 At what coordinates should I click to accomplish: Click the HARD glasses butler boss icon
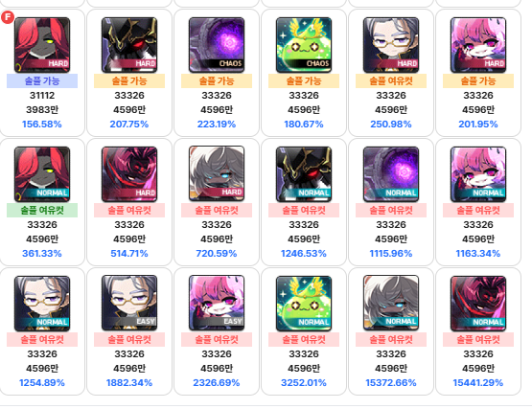coord(391,45)
